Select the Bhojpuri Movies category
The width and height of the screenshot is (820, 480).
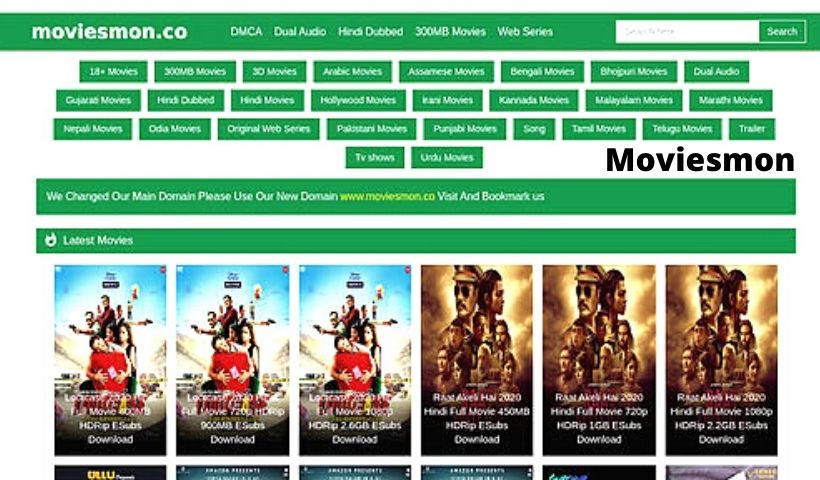(634, 72)
